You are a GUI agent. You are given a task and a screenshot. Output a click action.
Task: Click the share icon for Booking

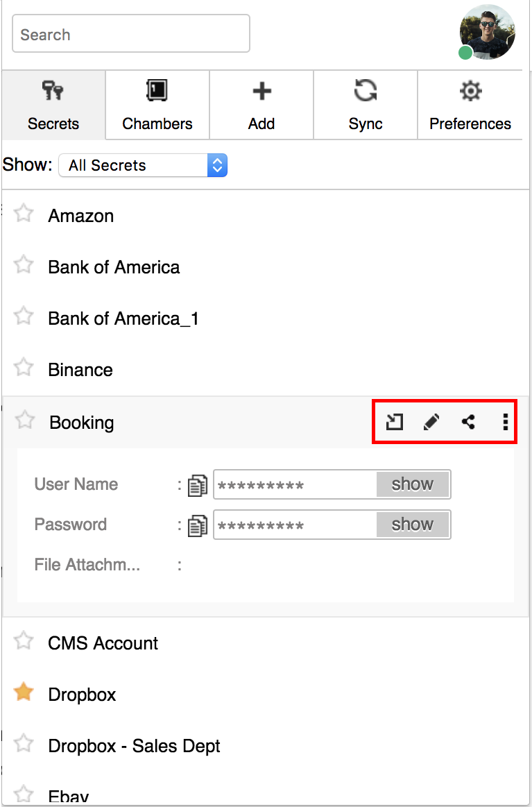[x=468, y=421]
